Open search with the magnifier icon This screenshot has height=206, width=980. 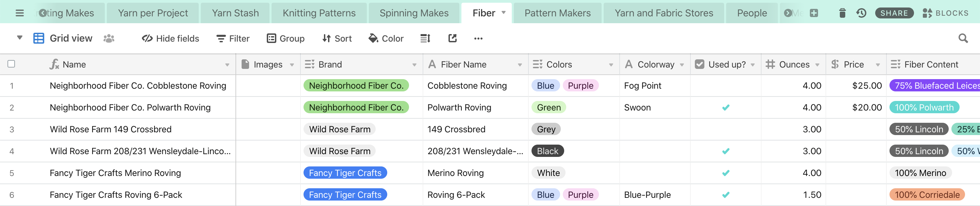(963, 38)
